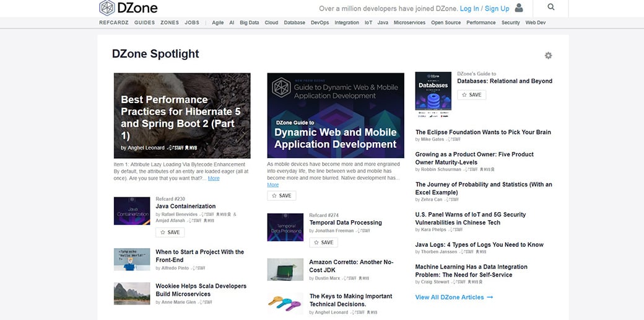
Task: Open the user profile icon
Action: [x=519, y=8]
